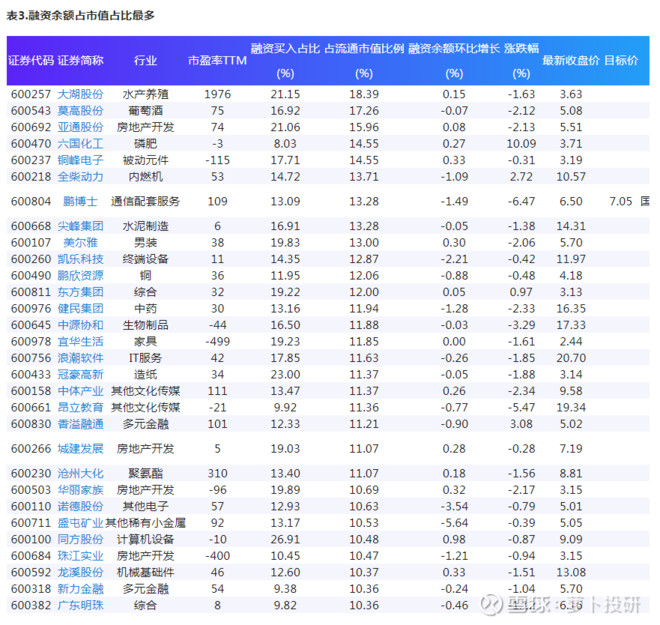
Task: Open the 沧州大化 stock link
Action: point(80,473)
